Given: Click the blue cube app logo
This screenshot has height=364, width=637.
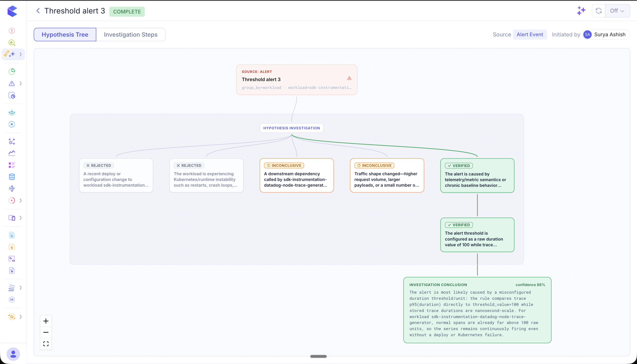Looking at the screenshot, I should point(12,11).
